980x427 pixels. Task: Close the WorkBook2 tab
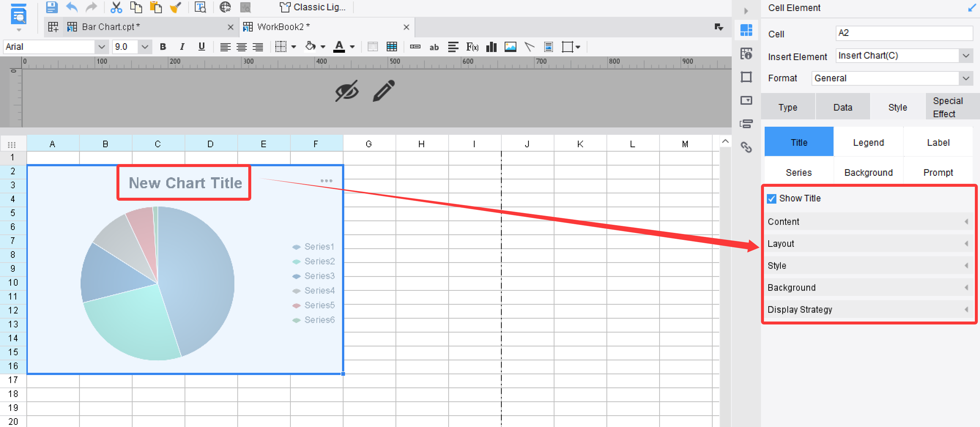click(x=406, y=27)
